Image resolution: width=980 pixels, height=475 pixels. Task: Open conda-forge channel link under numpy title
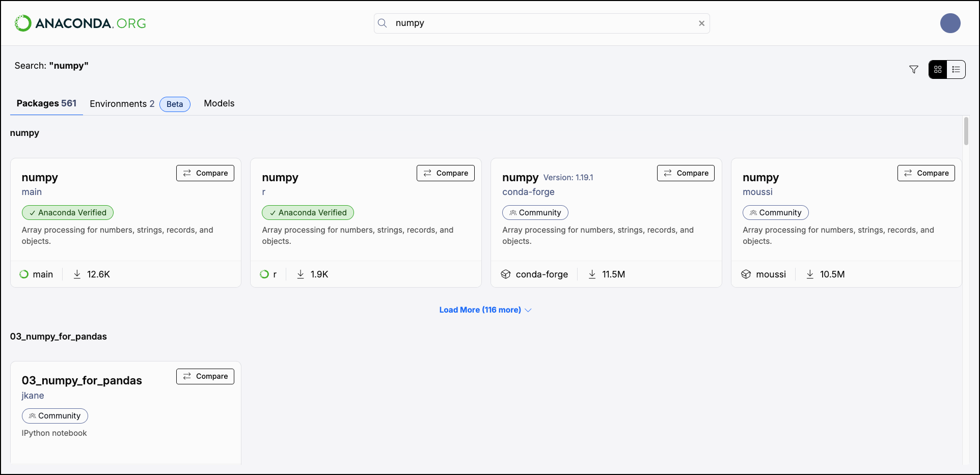coord(528,192)
